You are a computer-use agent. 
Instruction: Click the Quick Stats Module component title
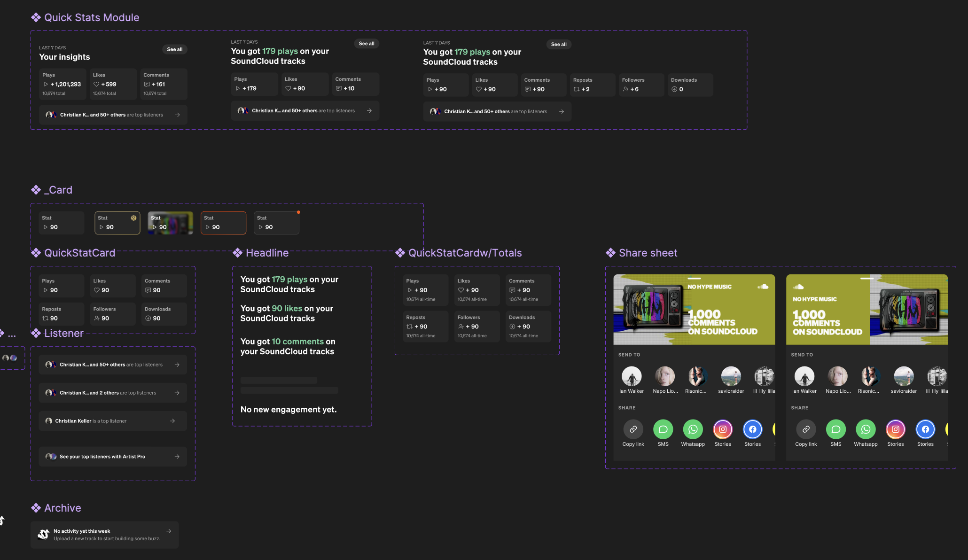click(x=91, y=17)
